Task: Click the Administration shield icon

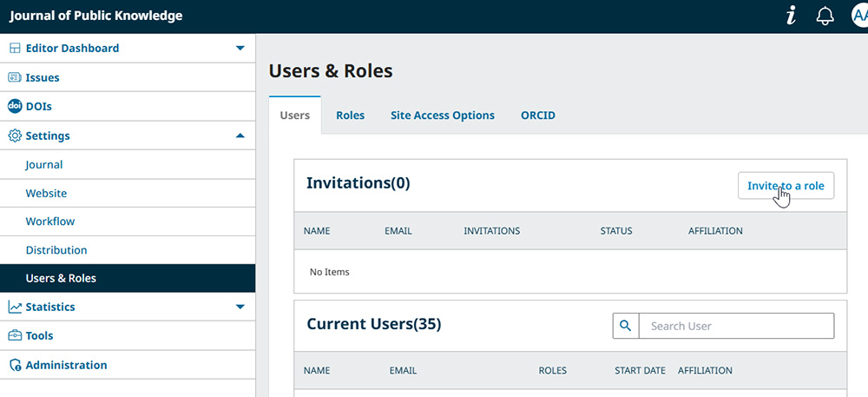Action: click(16, 365)
